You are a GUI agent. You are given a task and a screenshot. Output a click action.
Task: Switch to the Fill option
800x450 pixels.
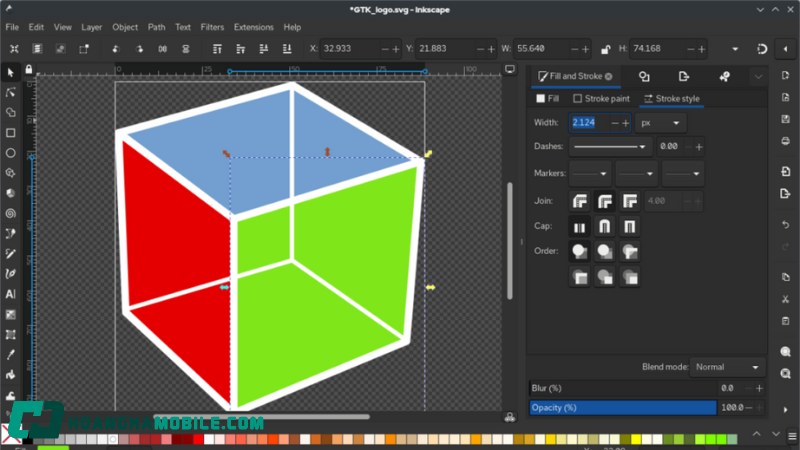click(x=548, y=99)
